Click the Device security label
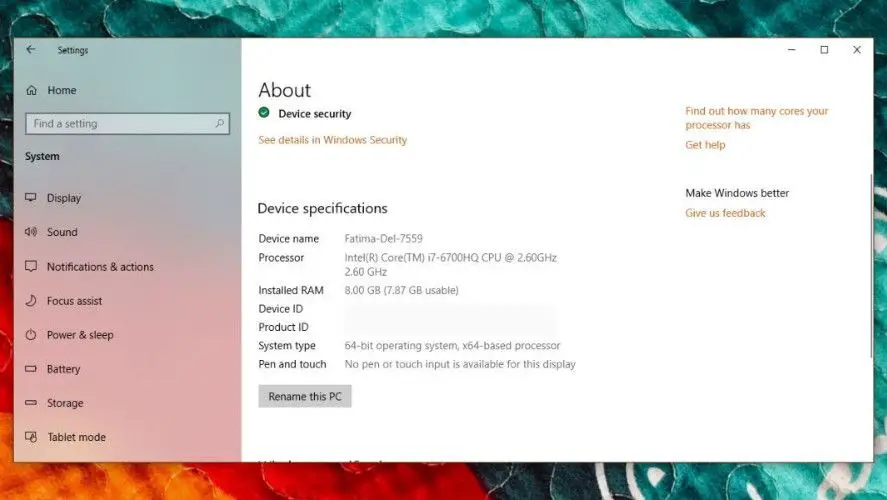The image size is (887, 500). (x=315, y=114)
